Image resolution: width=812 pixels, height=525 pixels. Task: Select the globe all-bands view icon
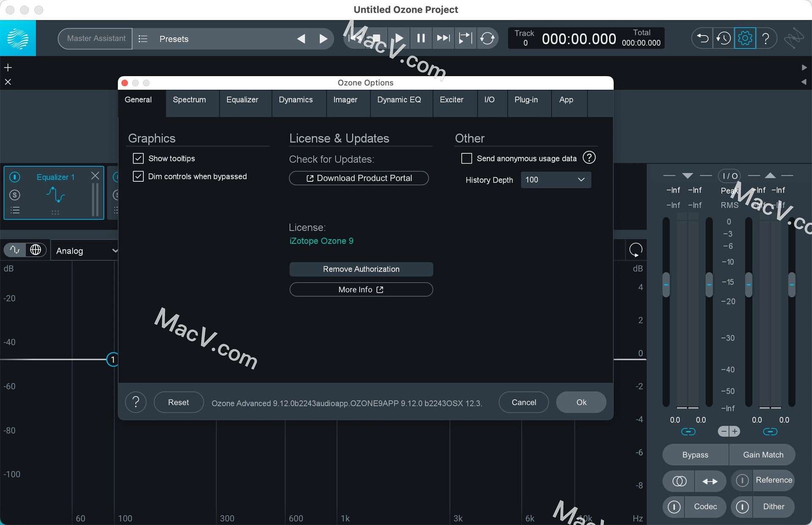pyautogui.click(x=36, y=250)
